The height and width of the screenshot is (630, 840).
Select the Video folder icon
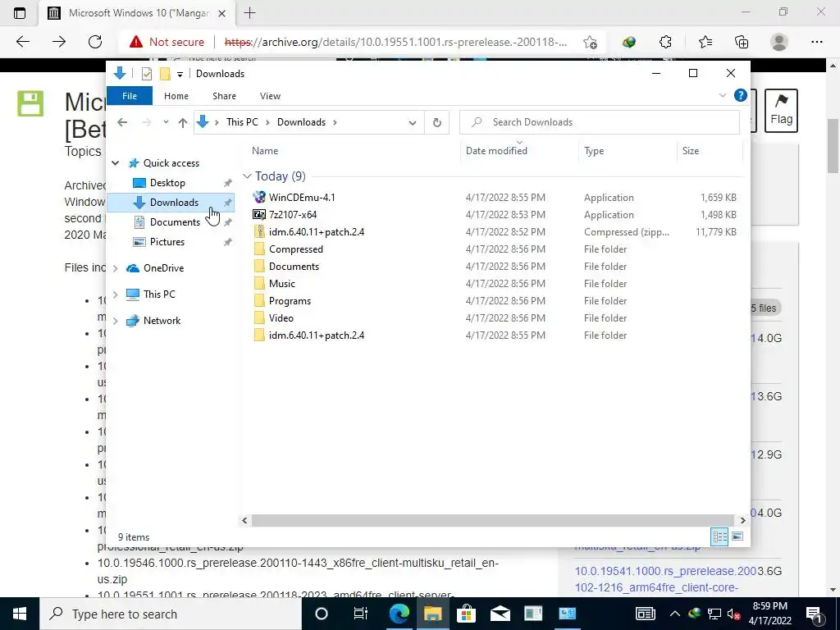(x=259, y=317)
